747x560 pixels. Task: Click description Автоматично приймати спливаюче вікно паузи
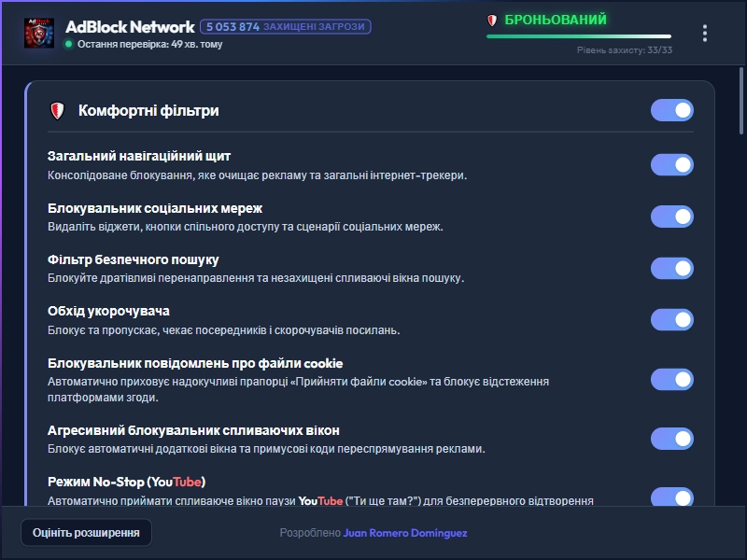pos(320,500)
